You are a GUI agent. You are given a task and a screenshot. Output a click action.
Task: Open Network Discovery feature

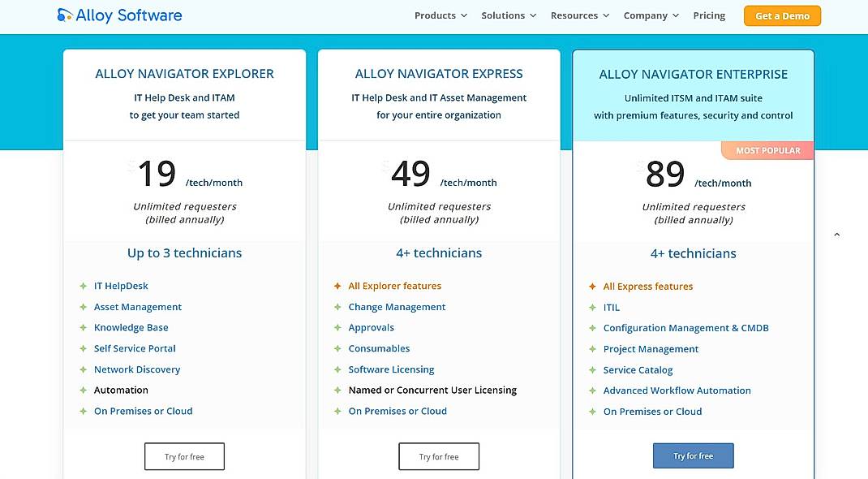tap(137, 369)
